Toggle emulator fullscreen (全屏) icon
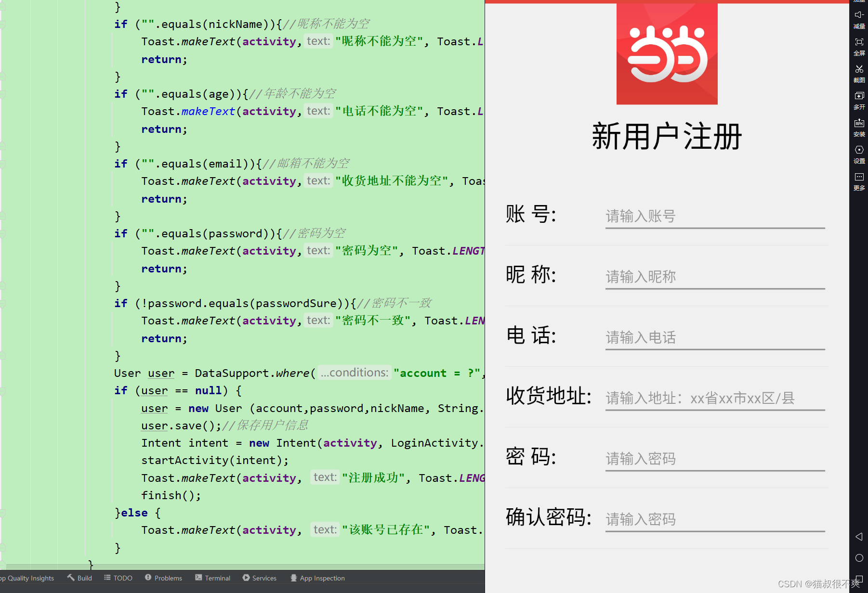This screenshot has width=868, height=593. tap(859, 42)
